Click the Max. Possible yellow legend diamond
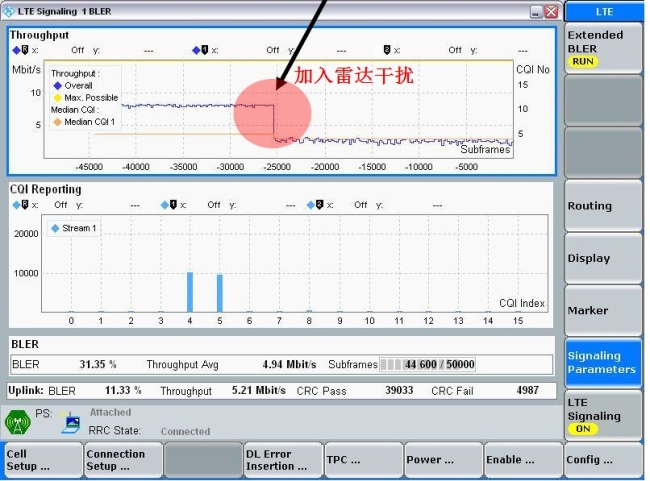650x481 pixels. [x=58, y=98]
